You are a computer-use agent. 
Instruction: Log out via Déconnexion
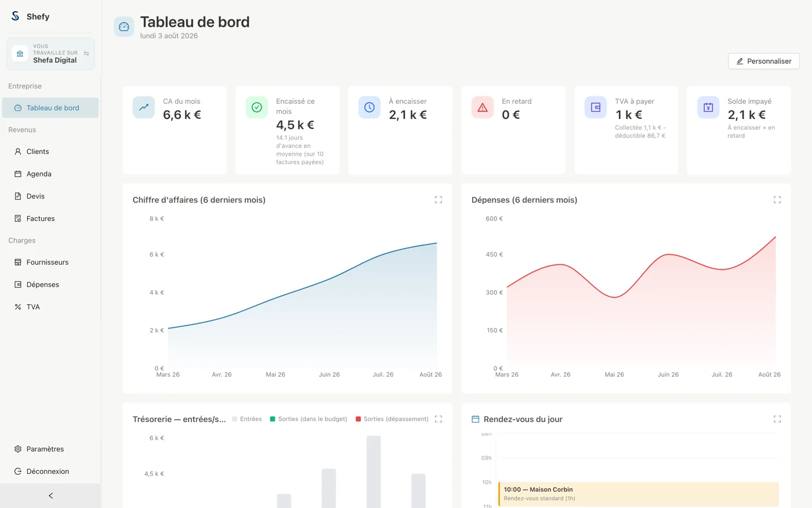coord(50,471)
